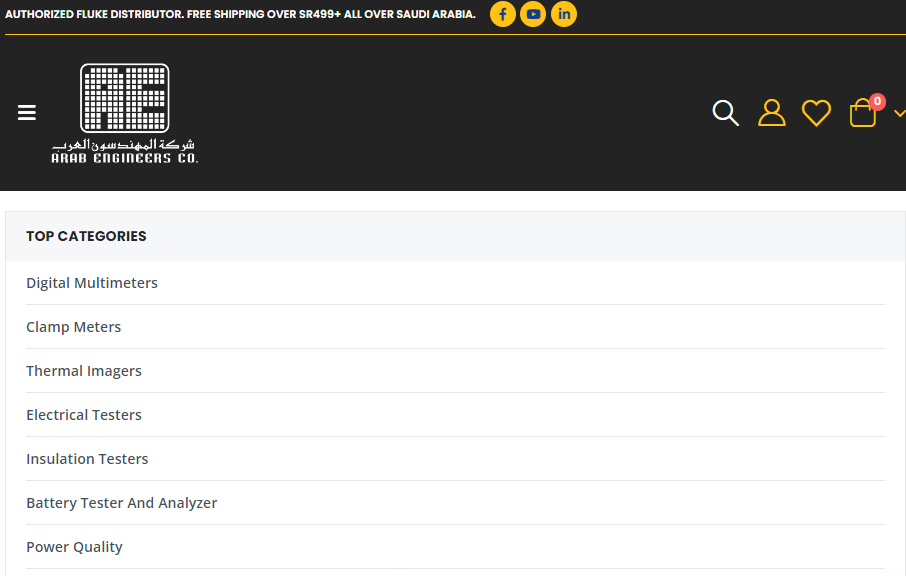
Task: Click the authorized Fluke distributor banner text
Action: pos(240,15)
